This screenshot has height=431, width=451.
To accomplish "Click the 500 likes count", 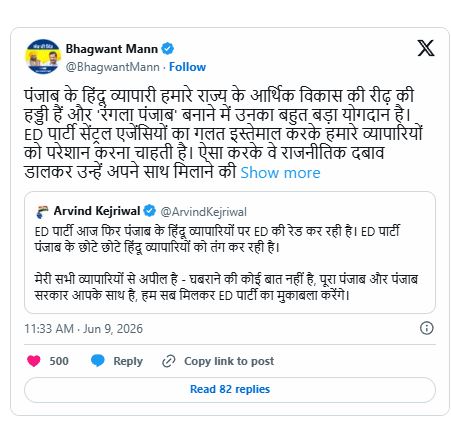I will click(59, 361).
